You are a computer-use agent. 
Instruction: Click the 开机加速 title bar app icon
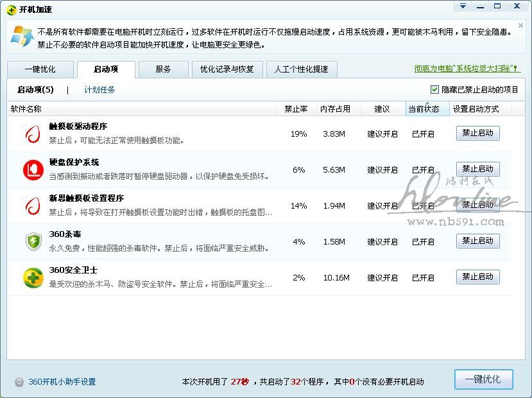11,9
